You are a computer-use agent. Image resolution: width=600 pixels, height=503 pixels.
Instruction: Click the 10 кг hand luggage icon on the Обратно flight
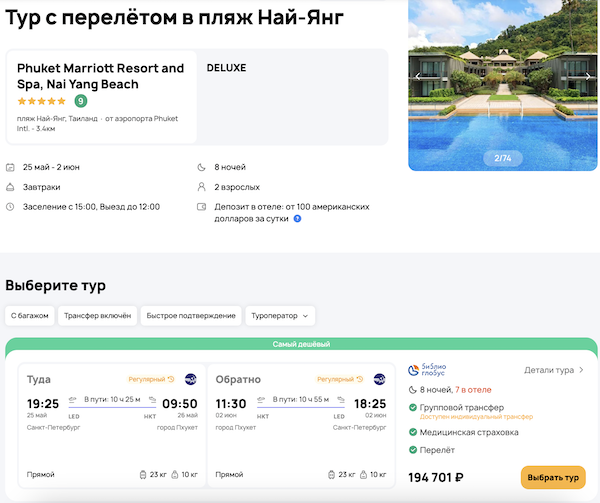pyautogui.click(x=366, y=474)
